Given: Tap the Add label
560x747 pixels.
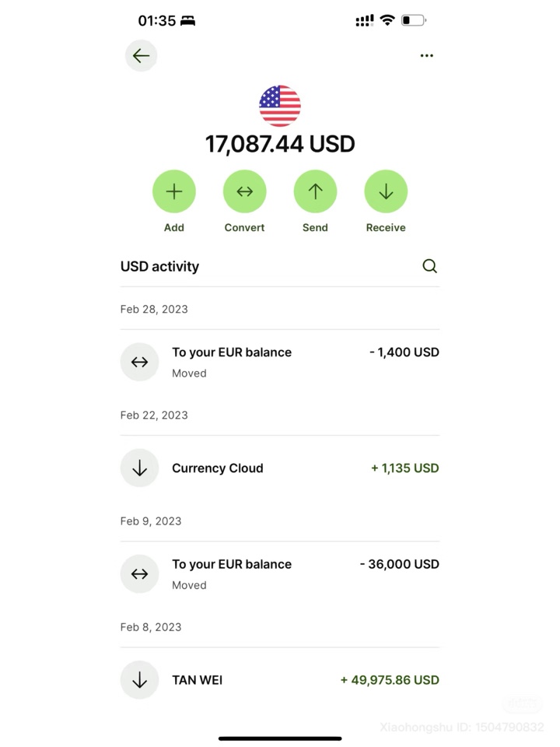Looking at the screenshot, I should 173,228.
